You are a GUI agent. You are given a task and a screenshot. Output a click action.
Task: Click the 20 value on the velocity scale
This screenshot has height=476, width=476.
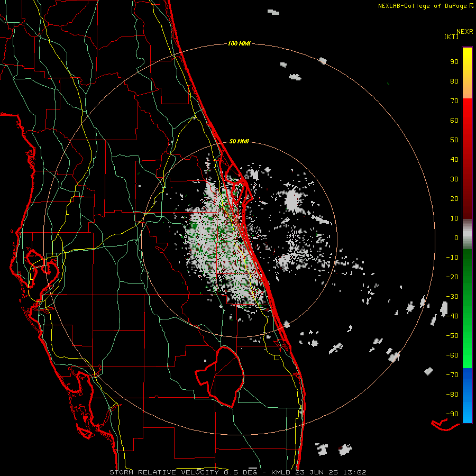click(454, 198)
